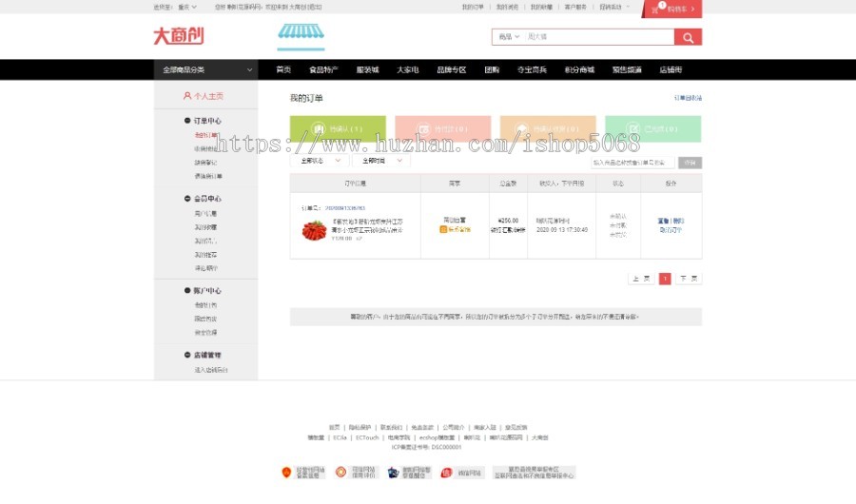Screen dimensions: 856x504
Task: Click 首页 link in the footer
Action: [334, 428]
